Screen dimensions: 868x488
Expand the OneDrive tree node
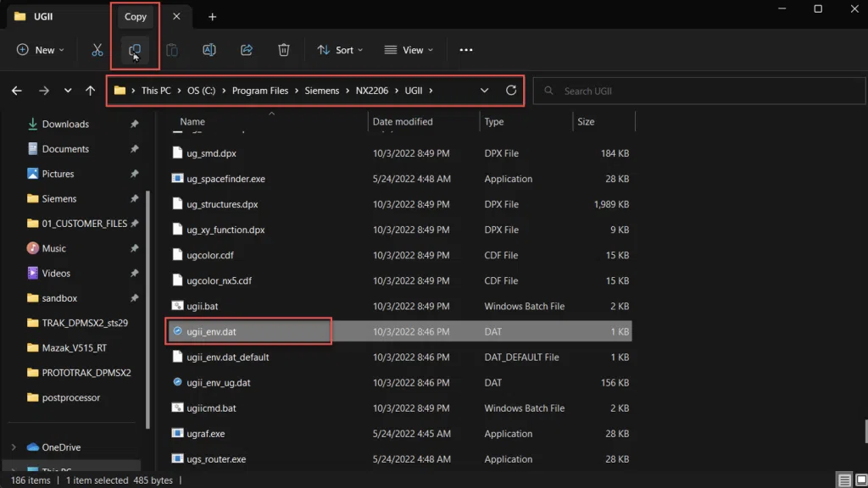14,447
